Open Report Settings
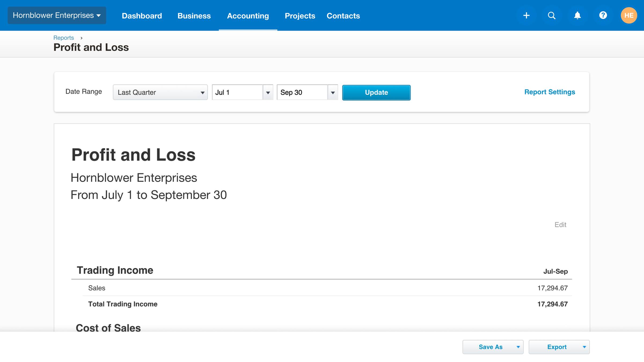 coord(550,92)
